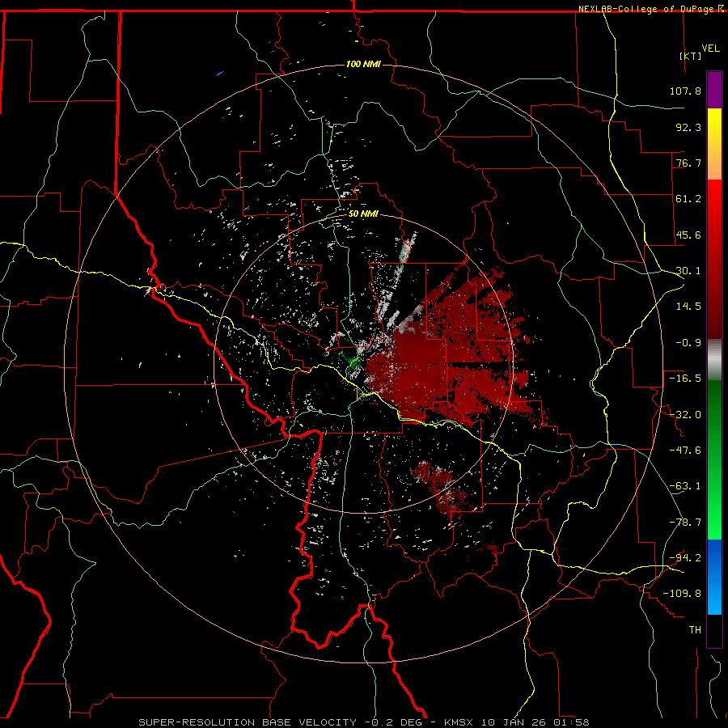Click the yellow-orange segment of the color bar

tap(714, 144)
